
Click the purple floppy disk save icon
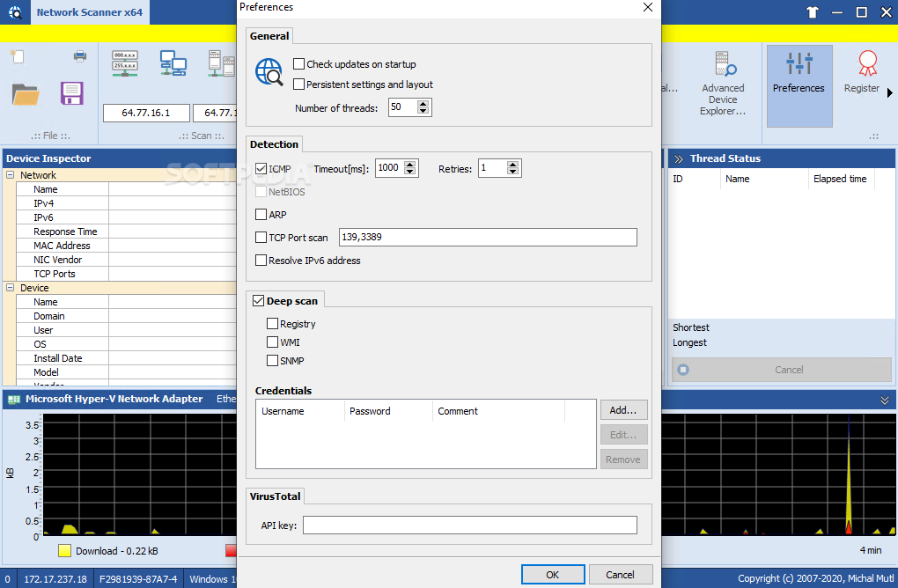(72, 93)
